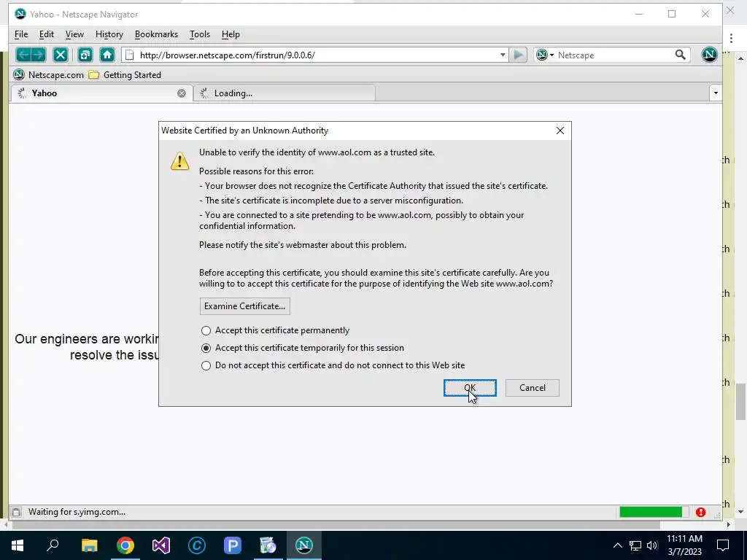Close the Yahoo tab with its X

(182, 93)
